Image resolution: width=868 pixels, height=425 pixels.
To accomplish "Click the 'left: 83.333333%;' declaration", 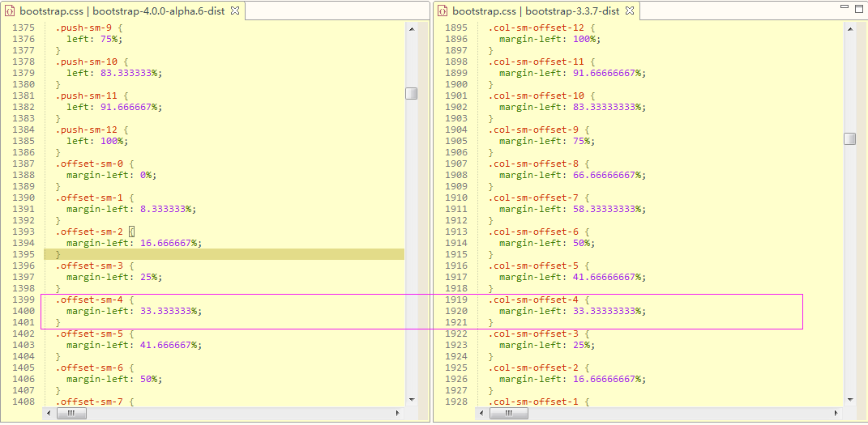I will coord(114,73).
